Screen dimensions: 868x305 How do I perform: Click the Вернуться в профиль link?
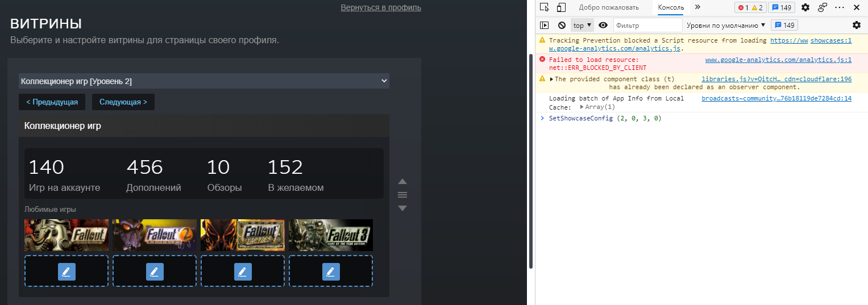[x=381, y=7]
